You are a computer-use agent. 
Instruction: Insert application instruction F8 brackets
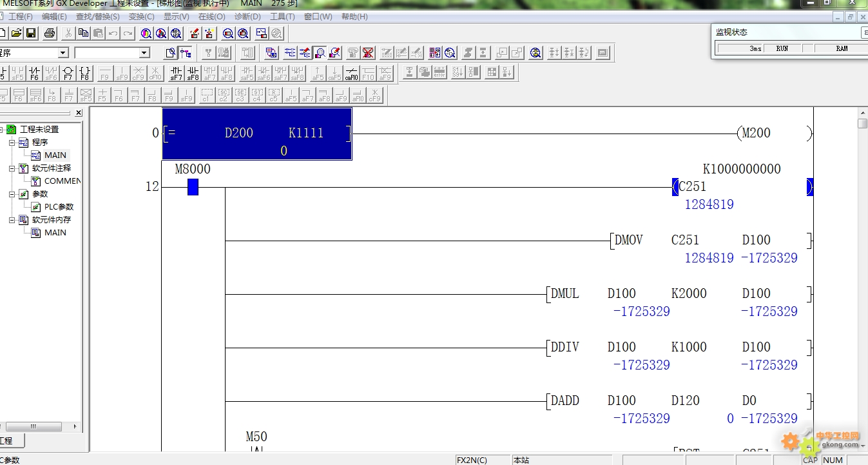pos(84,74)
